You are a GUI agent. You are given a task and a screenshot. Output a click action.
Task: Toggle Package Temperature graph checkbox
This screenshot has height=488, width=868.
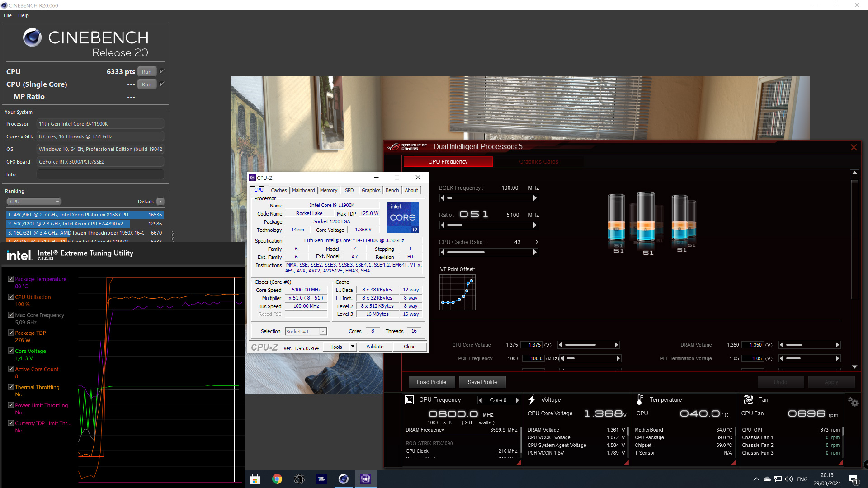click(x=11, y=279)
